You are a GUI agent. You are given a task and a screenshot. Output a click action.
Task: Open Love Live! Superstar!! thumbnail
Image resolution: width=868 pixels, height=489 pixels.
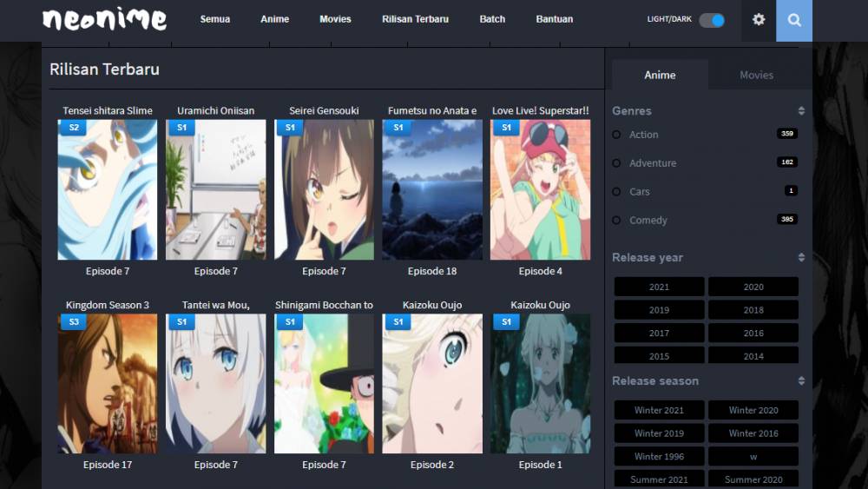pos(540,190)
